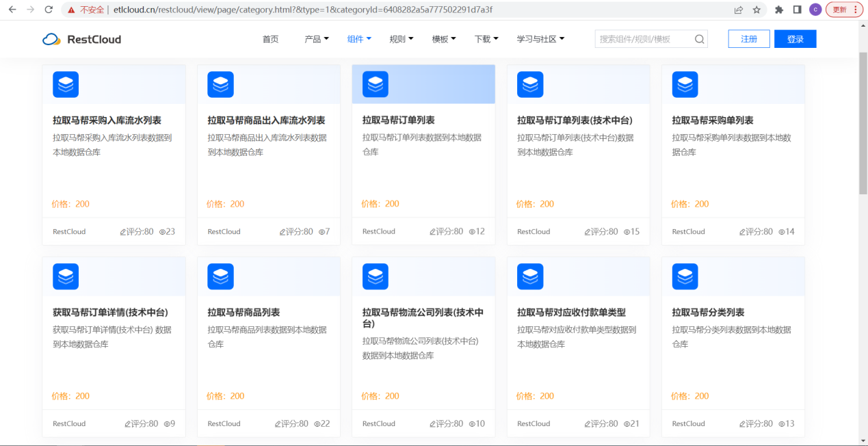Open the 获取马帮订单详情(技术中台) component icon
Screen dimensions: 868x446
coord(66,276)
